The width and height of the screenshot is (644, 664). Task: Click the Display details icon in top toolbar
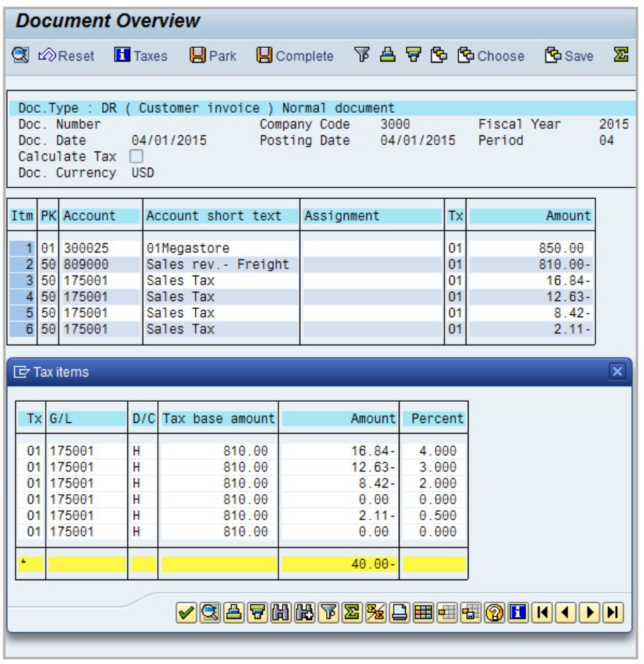20,55
